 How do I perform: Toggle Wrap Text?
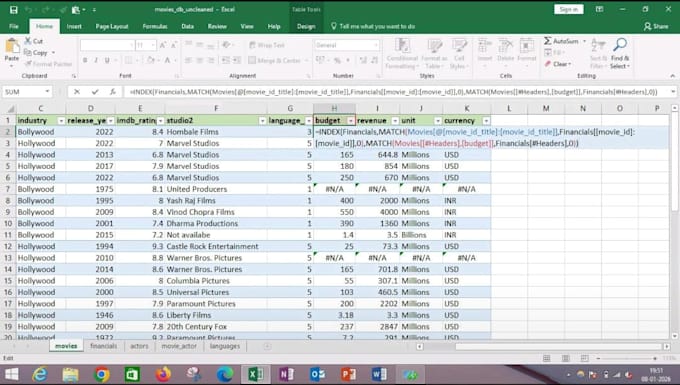267,45
